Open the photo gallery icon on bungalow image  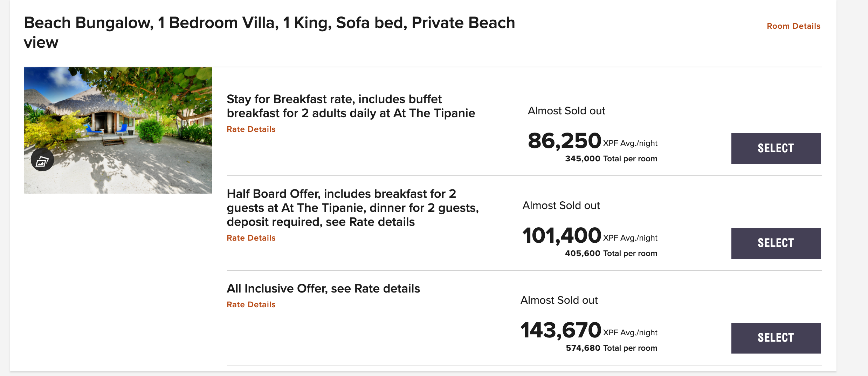click(42, 160)
